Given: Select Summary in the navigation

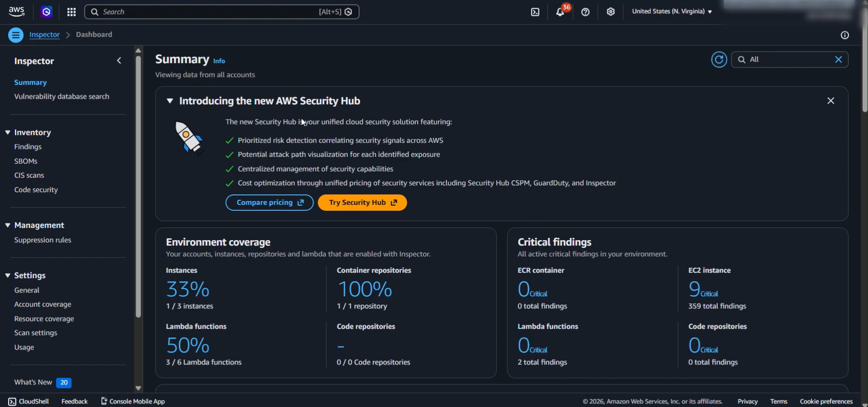Looking at the screenshot, I should [30, 83].
